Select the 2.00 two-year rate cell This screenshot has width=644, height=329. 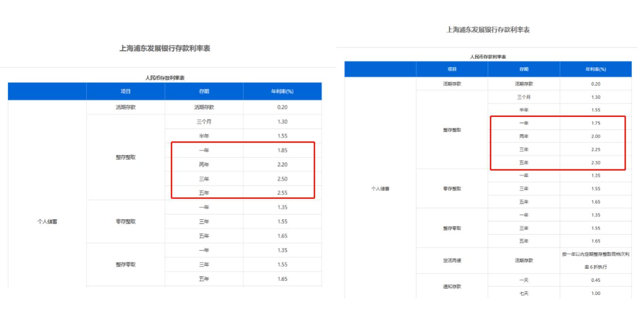(595, 136)
